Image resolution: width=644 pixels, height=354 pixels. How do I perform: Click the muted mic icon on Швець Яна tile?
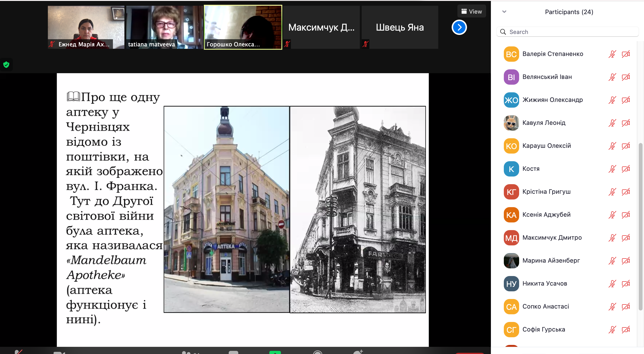tap(365, 44)
